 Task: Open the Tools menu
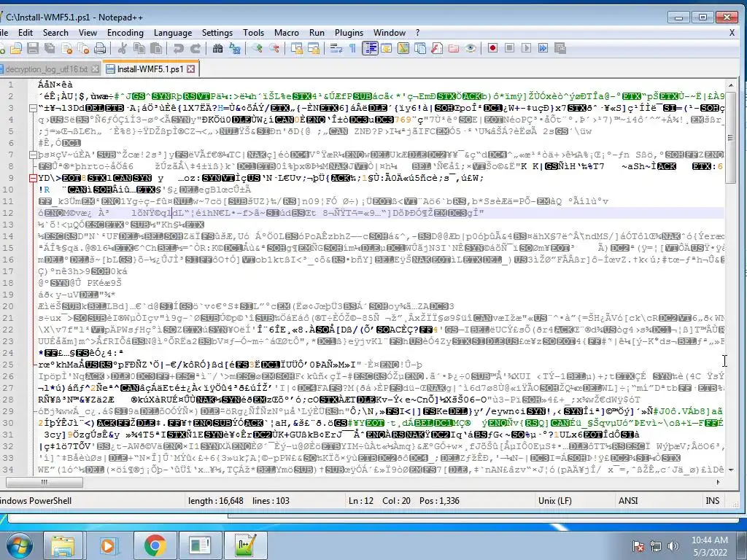[253, 32]
